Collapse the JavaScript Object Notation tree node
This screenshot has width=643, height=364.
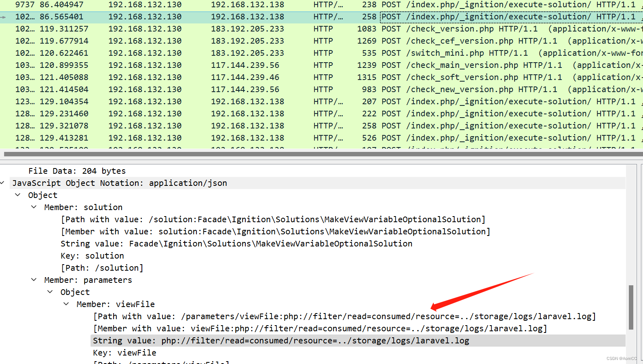tap(2, 183)
